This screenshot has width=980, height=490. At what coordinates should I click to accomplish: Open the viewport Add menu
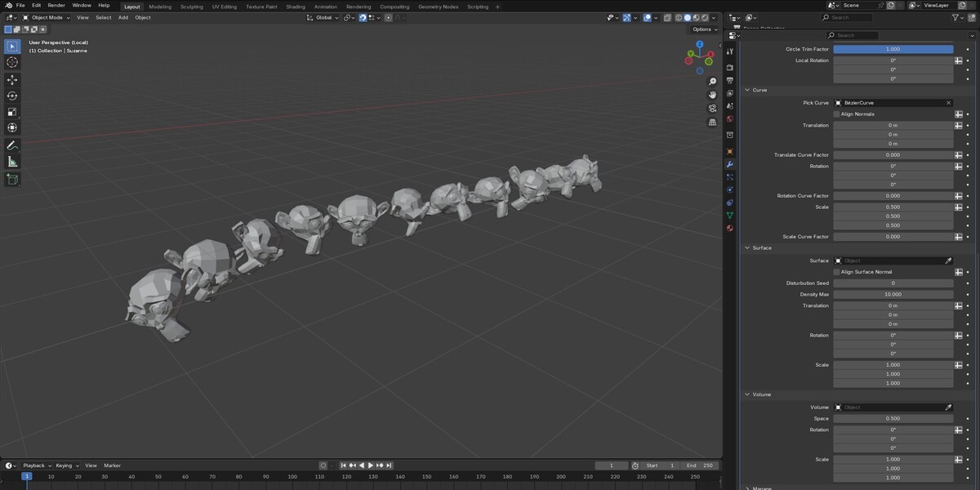click(122, 17)
